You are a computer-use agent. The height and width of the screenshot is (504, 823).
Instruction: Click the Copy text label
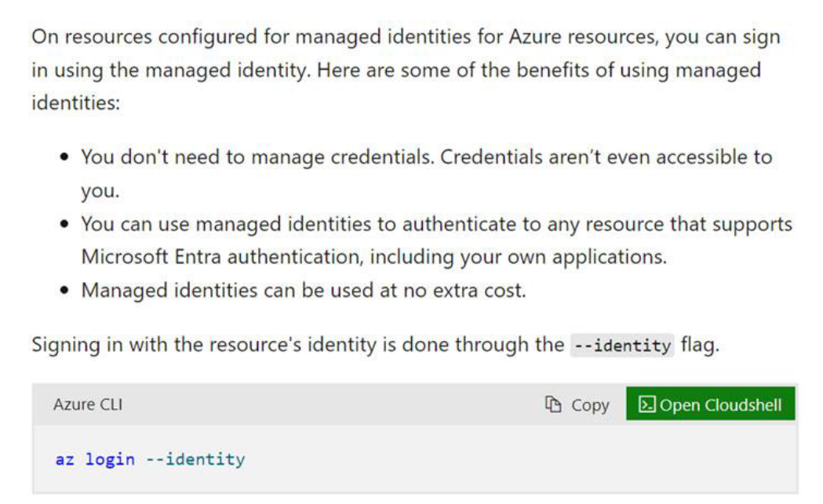590,405
